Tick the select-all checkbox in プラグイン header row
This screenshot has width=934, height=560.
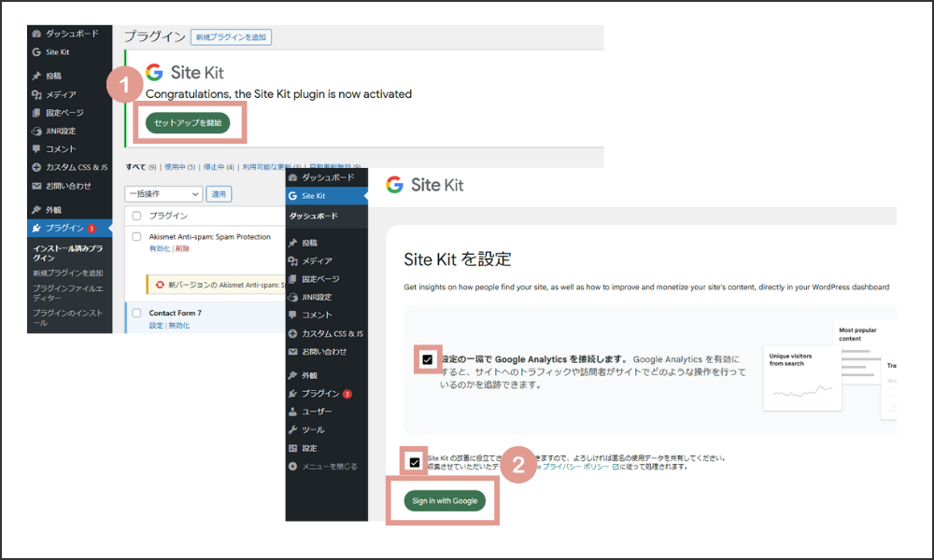coord(136,216)
